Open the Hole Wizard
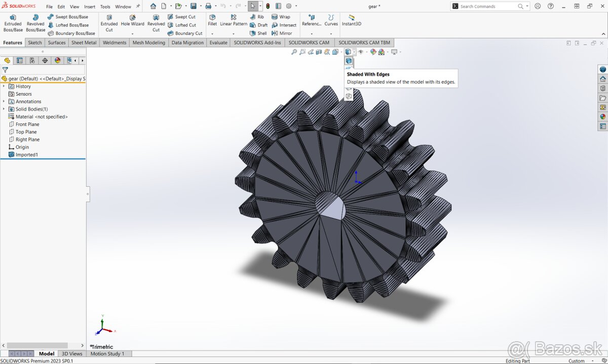 click(x=132, y=21)
